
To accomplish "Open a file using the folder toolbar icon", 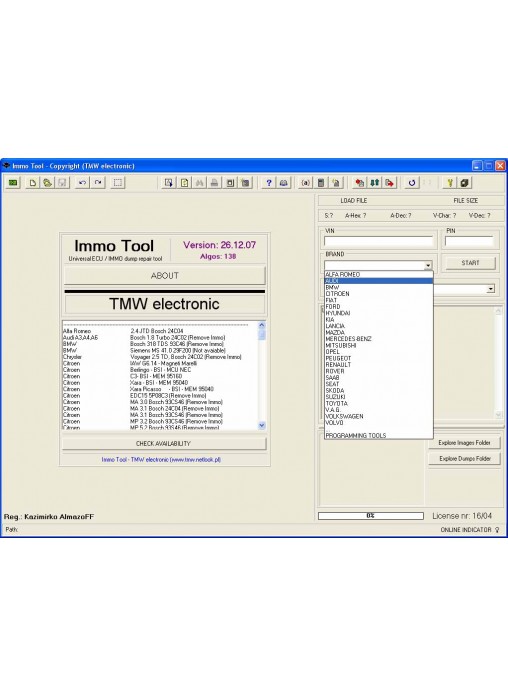I will pos(47,182).
